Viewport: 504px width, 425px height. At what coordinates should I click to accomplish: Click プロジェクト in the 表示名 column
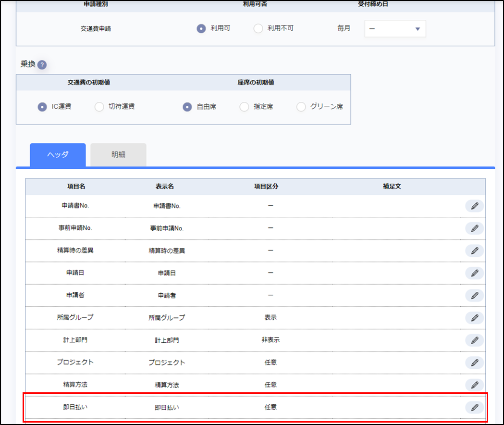click(167, 362)
